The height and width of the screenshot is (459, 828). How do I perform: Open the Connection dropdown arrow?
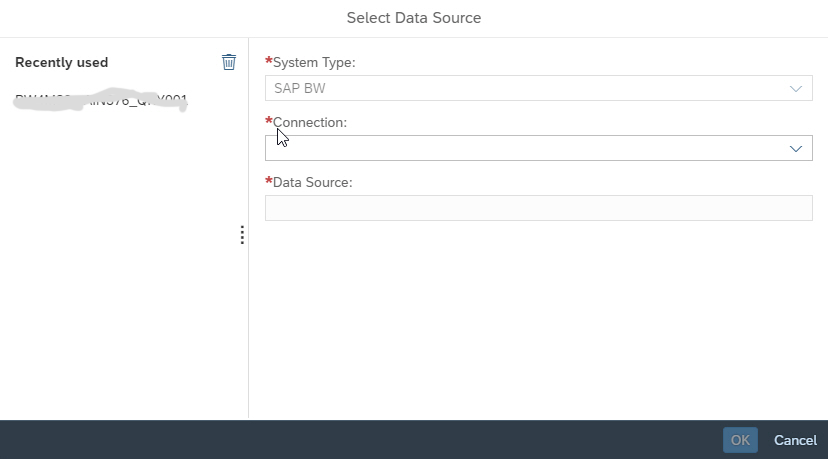coord(796,148)
